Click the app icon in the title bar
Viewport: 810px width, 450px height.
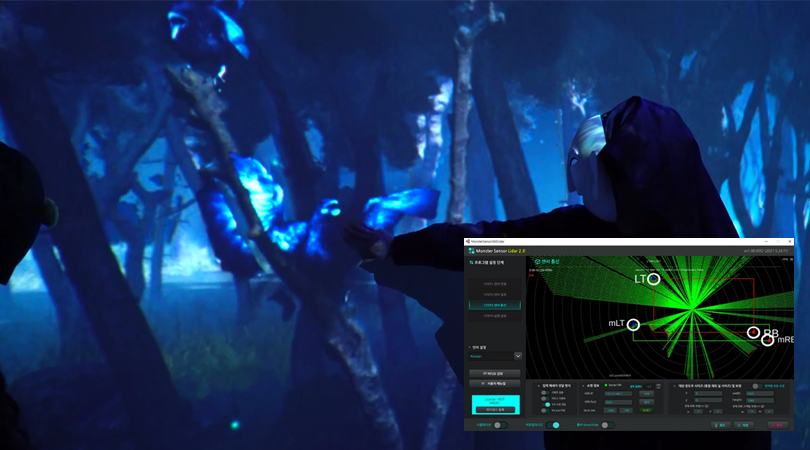(468, 241)
